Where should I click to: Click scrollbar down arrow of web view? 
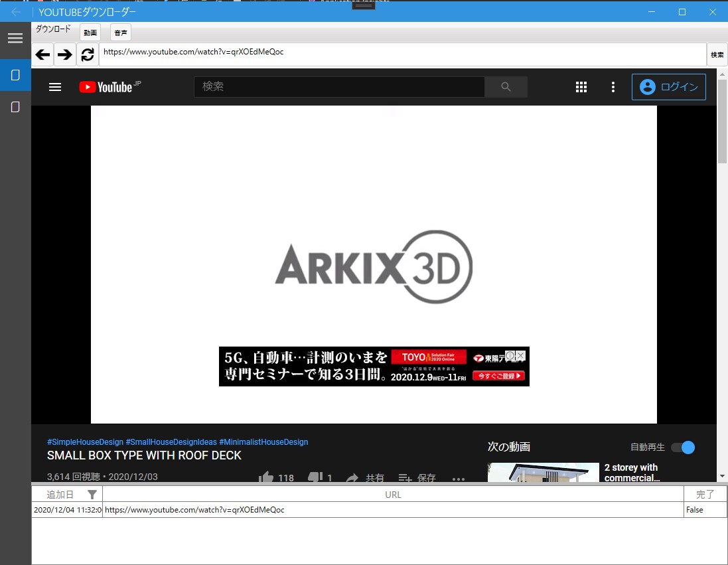click(x=722, y=476)
